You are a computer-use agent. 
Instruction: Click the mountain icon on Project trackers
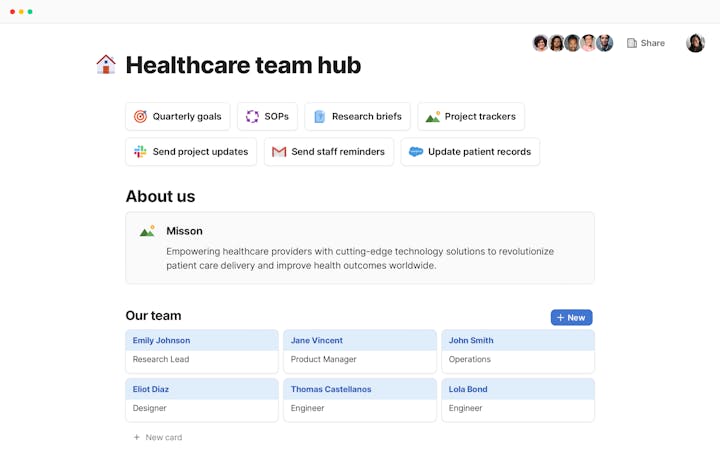(x=432, y=117)
